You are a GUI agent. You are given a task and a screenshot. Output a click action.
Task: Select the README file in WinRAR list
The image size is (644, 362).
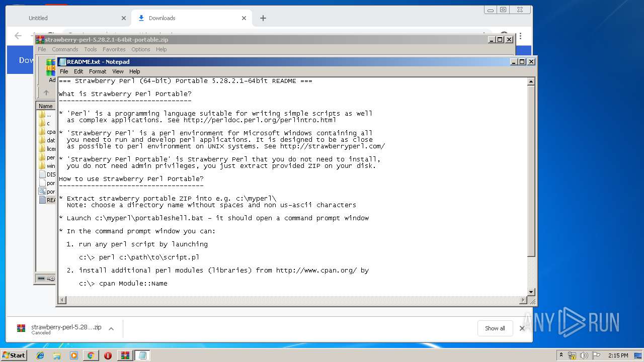(x=47, y=200)
